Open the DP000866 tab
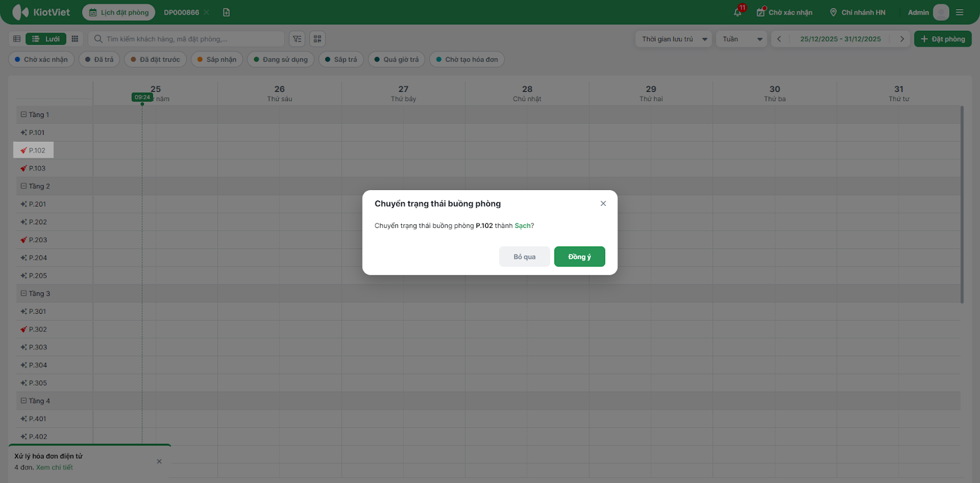 coord(181,12)
